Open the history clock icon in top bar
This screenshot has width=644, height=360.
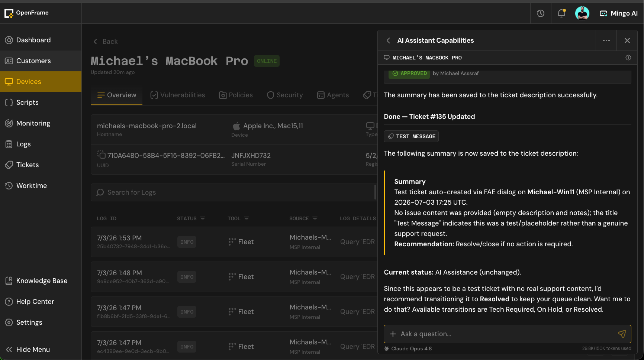(x=541, y=13)
